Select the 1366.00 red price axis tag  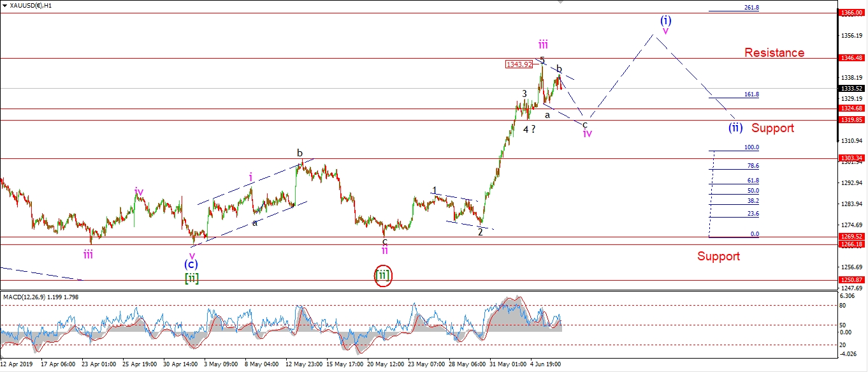pyautogui.click(x=851, y=13)
